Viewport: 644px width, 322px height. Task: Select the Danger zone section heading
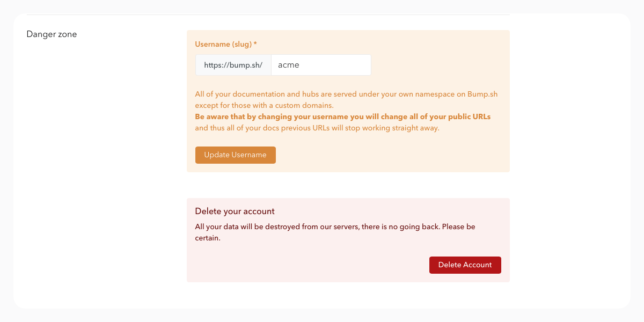click(x=52, y=34)
